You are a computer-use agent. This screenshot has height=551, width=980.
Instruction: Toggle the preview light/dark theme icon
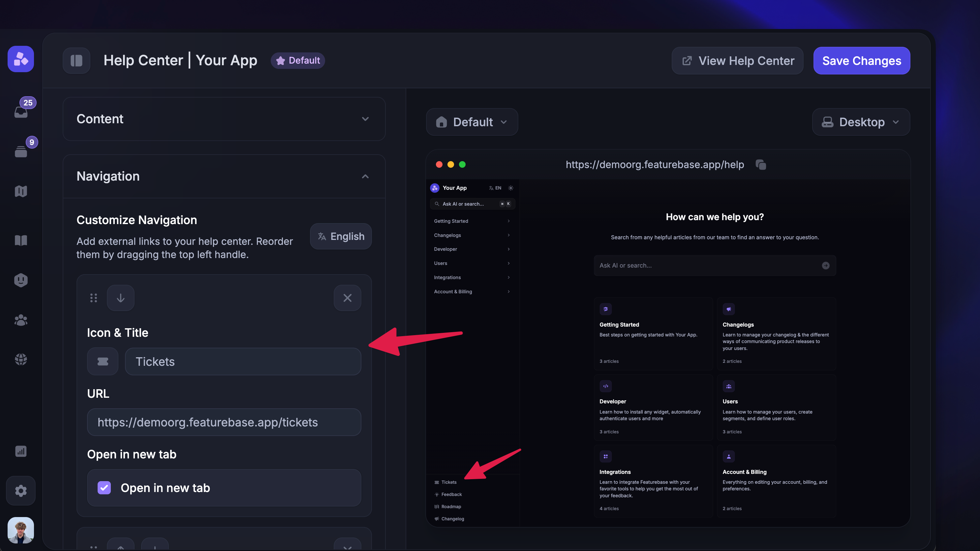(x=510, y=188)
